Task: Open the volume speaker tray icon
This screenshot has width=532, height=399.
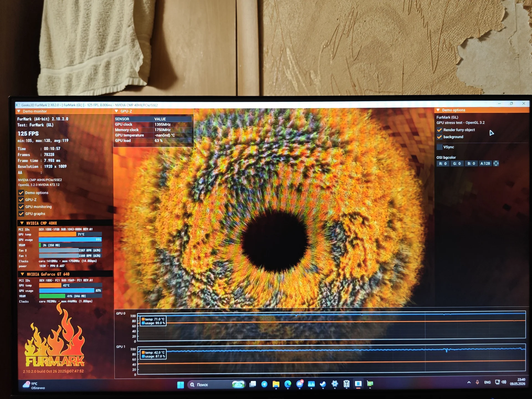Action: (504, 382)
